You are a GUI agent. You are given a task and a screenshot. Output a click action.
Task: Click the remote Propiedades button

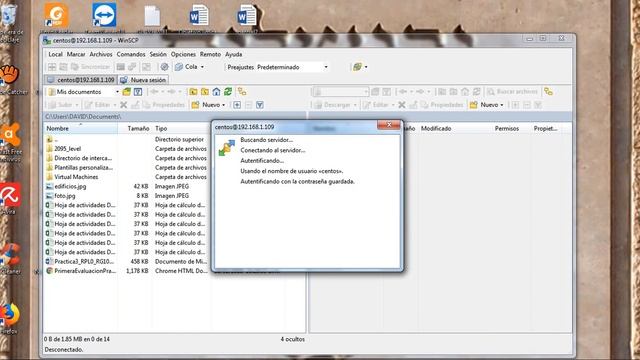(x=442, y=105)
